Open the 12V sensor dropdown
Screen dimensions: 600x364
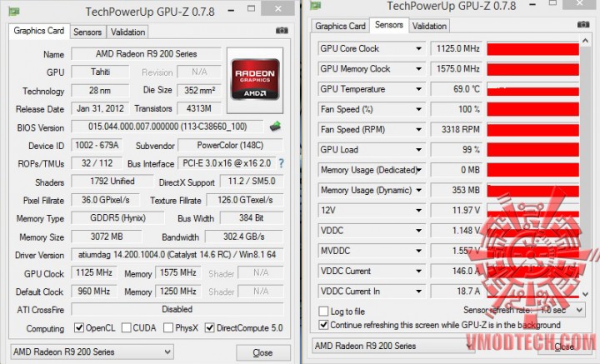[418, 210]
